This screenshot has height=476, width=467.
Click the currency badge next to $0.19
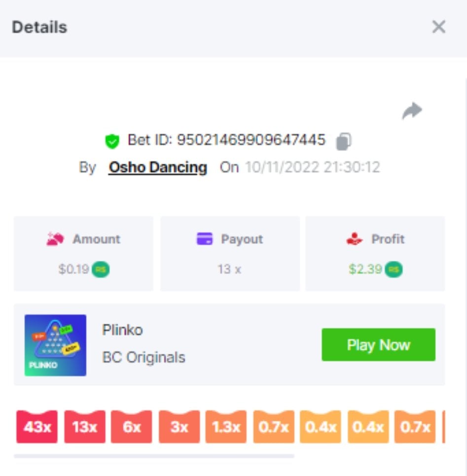click(x=101, y=269)
